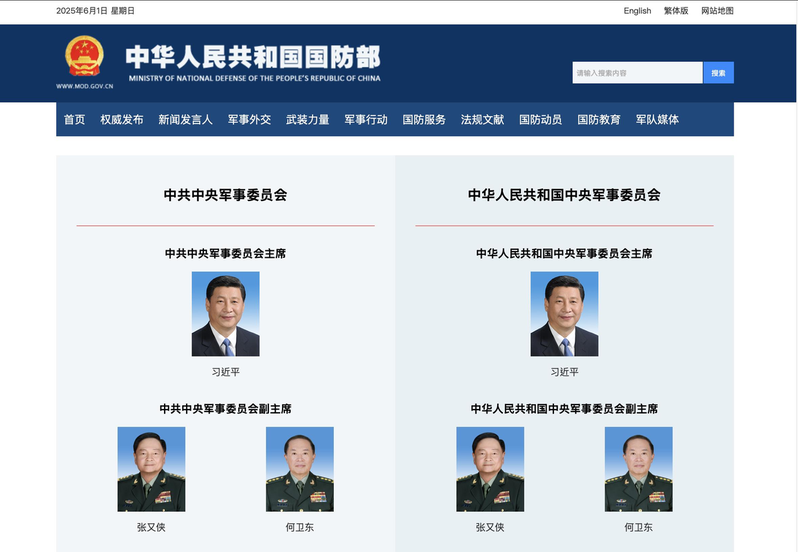Screen dimensions: 798x552
Task: Click name 习近平 under 中共中央军事委员会主席
Action: click(x=225, y=372)
